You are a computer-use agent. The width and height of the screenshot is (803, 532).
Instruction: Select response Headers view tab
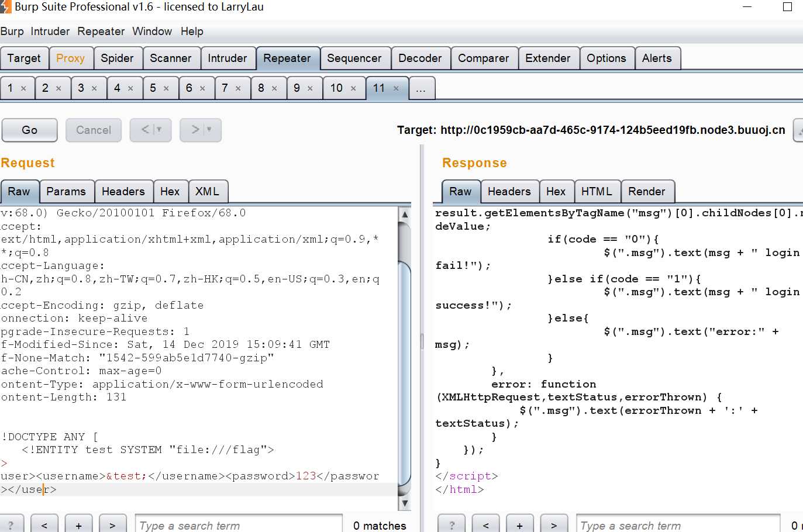pyautogui.click(x=509, y=192)
